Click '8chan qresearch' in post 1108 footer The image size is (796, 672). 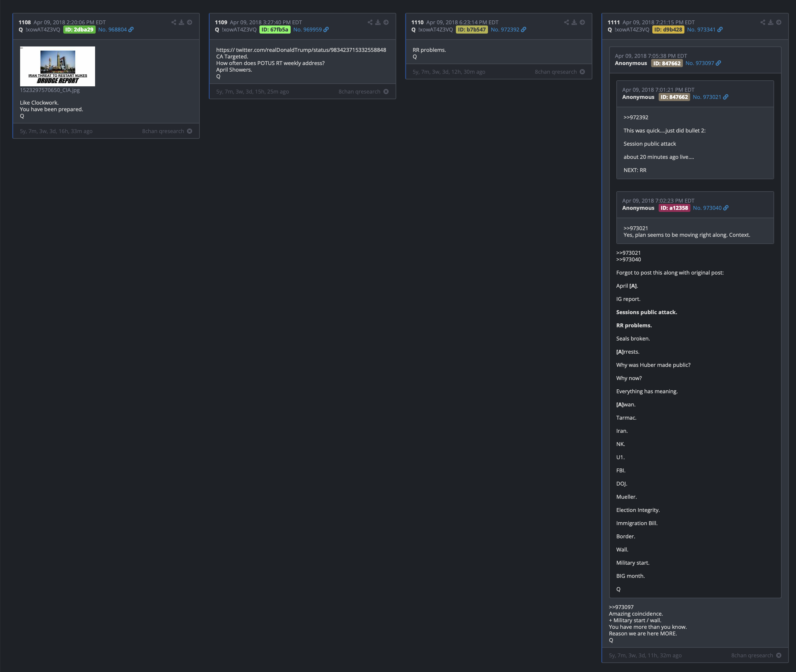pyautogui.click(x=163, y=131)
